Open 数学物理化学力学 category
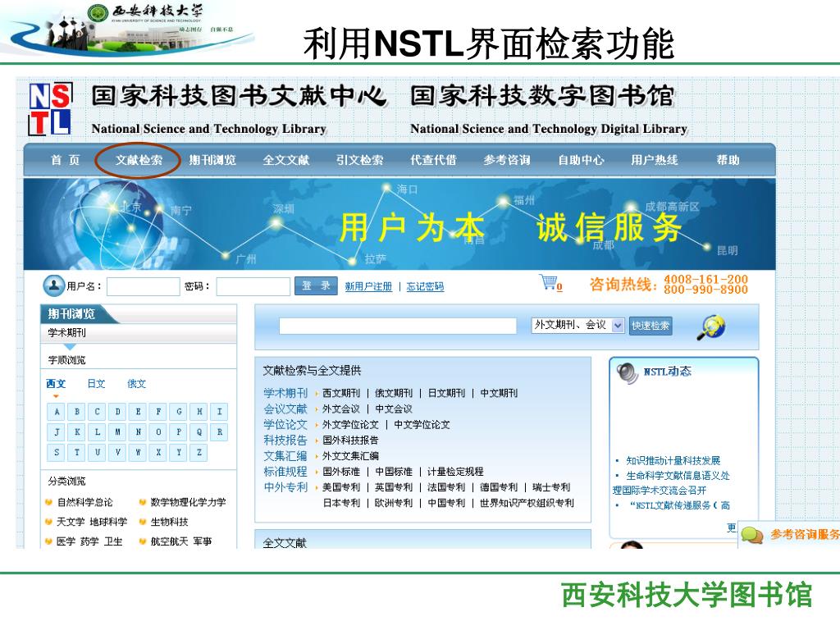840x630 pixels. pos(188,503)
